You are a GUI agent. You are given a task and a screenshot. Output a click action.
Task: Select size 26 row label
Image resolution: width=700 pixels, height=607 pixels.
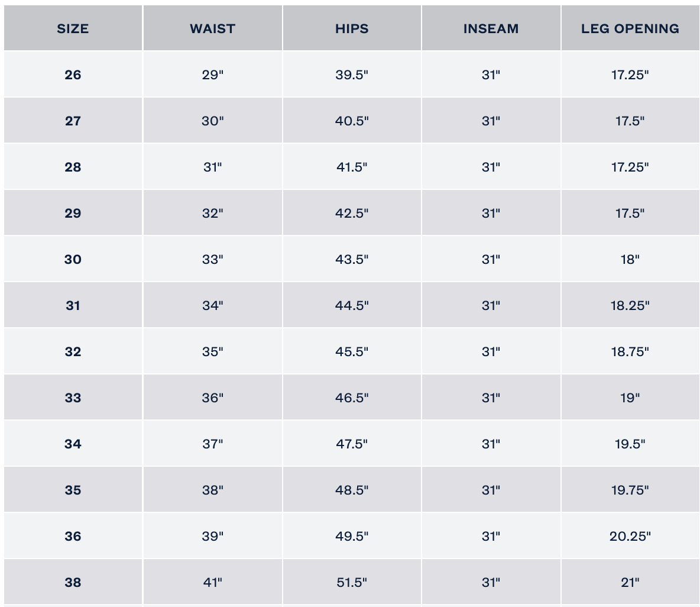(x=73, y=75)
